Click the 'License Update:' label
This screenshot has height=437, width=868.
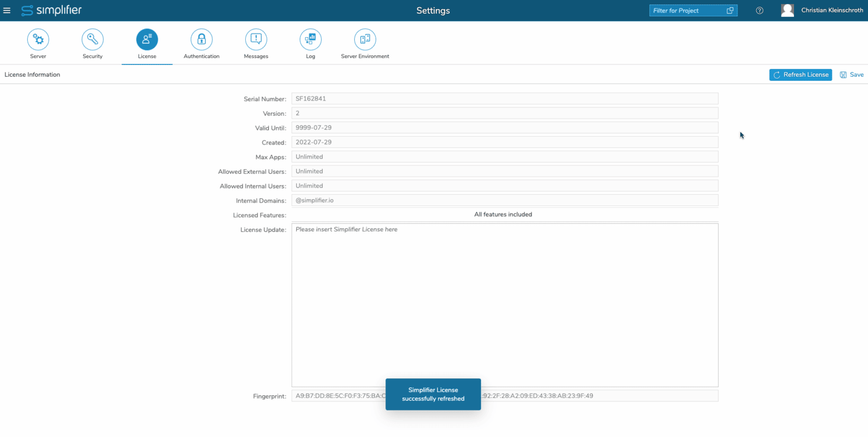point(263,230)
